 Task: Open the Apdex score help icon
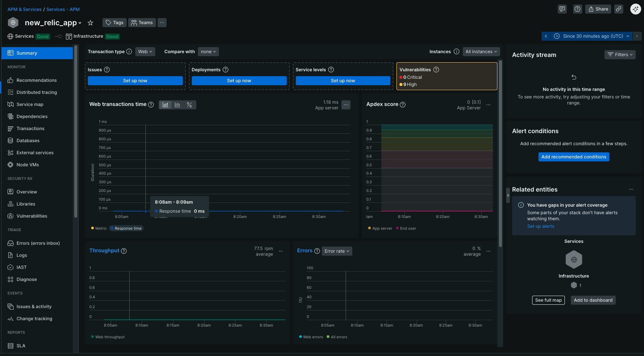pyautogui.click(x=402, y=105)
